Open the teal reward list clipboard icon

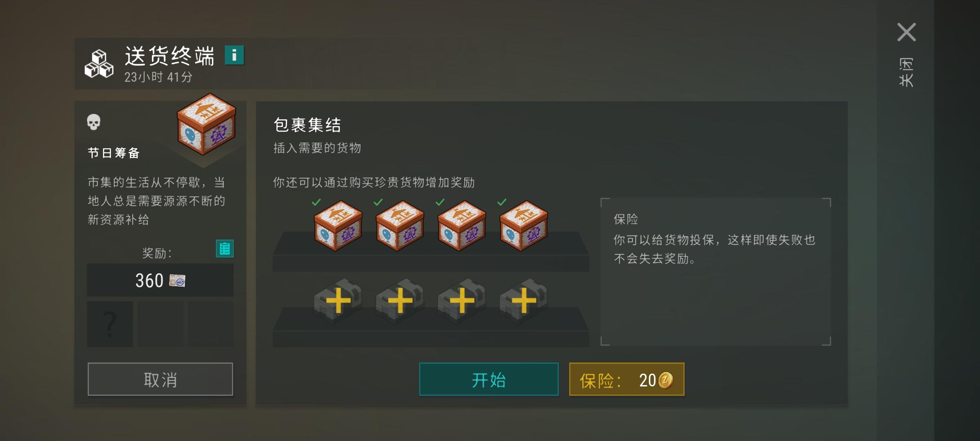click(225, 248)
